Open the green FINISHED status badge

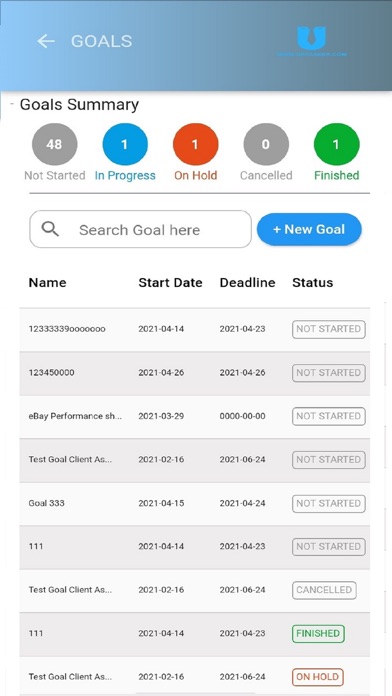(318, 633)
